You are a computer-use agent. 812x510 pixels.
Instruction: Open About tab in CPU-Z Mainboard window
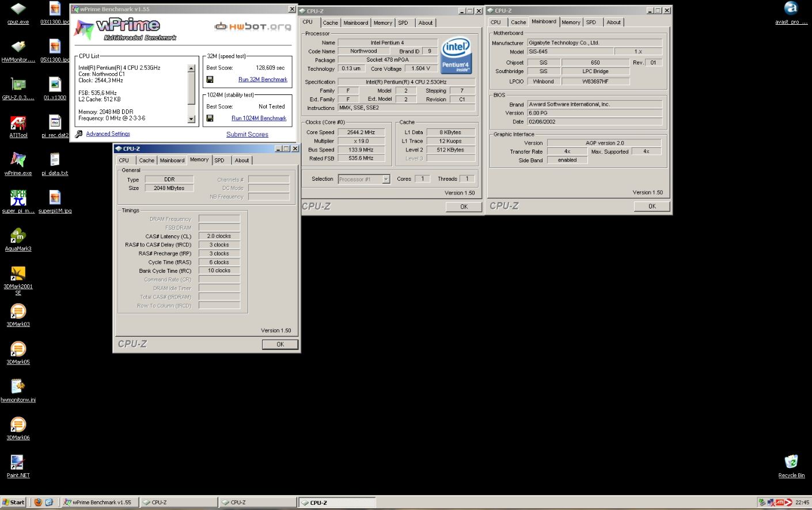(x=613, y=22)
